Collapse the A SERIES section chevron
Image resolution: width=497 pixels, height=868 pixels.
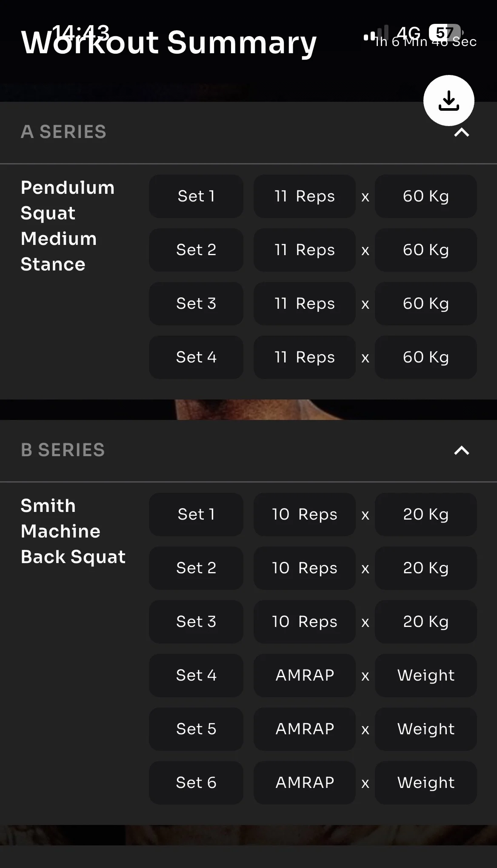(x=462, y=133)
